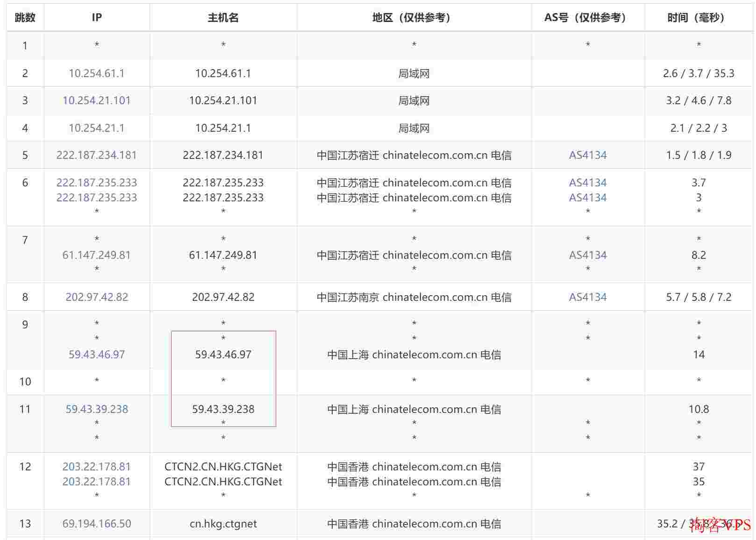Select the 地区（仅供参考） column header
The height and width of the screenshot is (540, 756).
tap(414, 18)
